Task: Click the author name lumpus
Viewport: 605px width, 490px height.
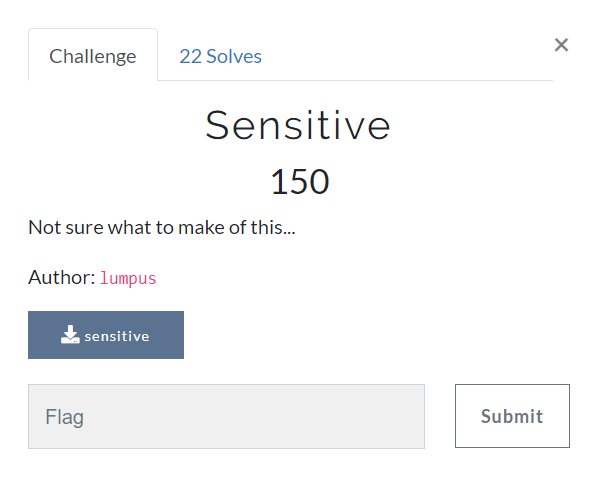Action: point(128,278)
